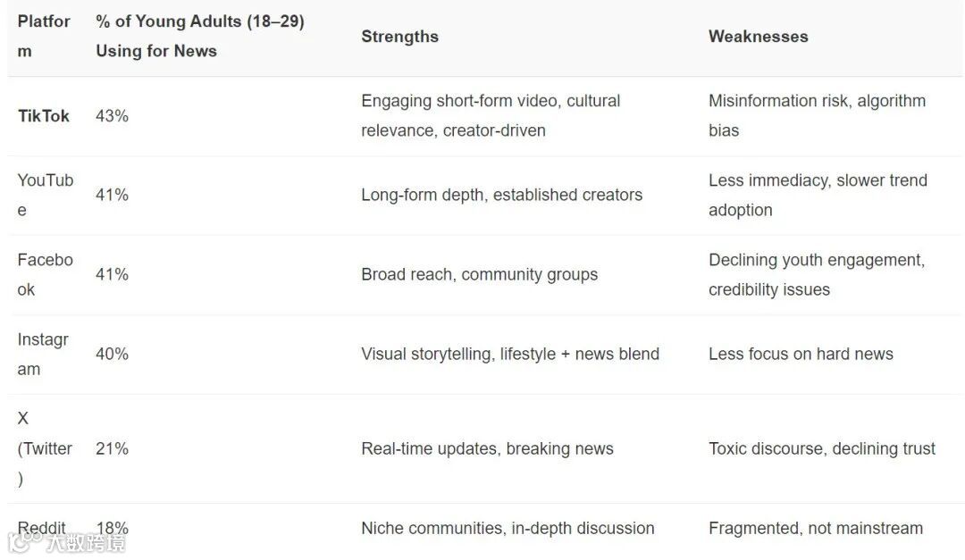Image resolution: width=965 pixels, height=560 pixels.
Task: Click the bold TikTok platform cell
Action: 43,116
